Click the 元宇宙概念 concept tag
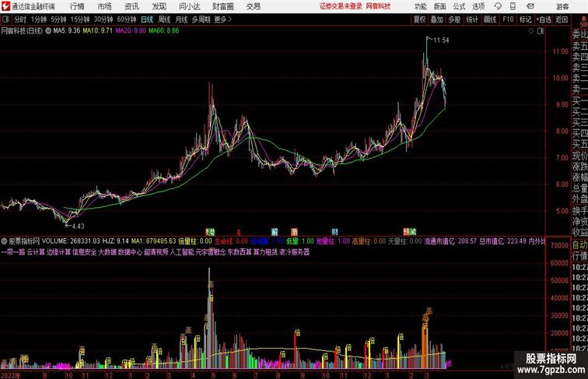The height and width of the screenshot is (379, 588). tap(211, 252)
